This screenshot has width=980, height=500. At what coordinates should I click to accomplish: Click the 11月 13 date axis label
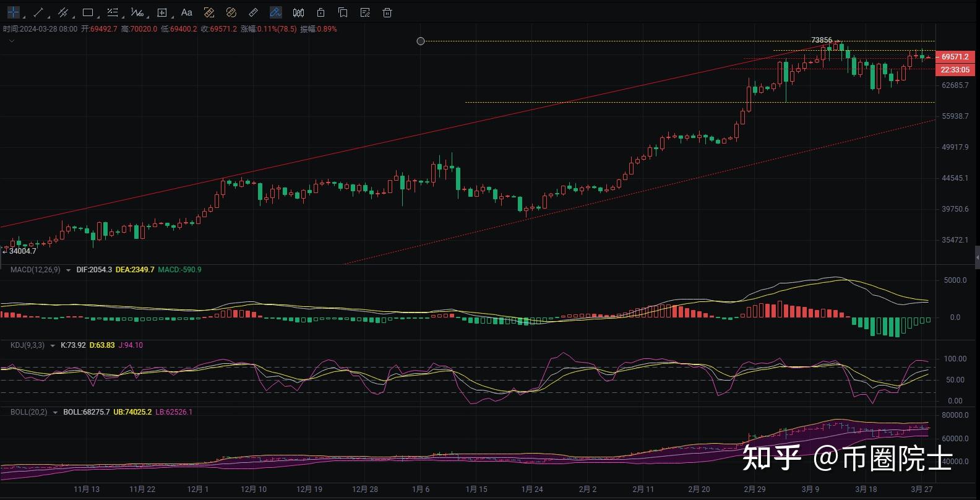[x=87, y=489]
